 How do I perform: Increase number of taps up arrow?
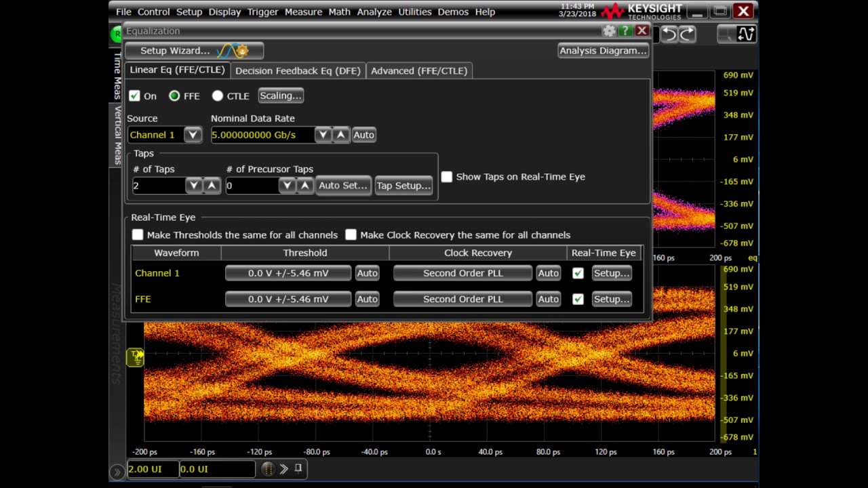[212, 186]
